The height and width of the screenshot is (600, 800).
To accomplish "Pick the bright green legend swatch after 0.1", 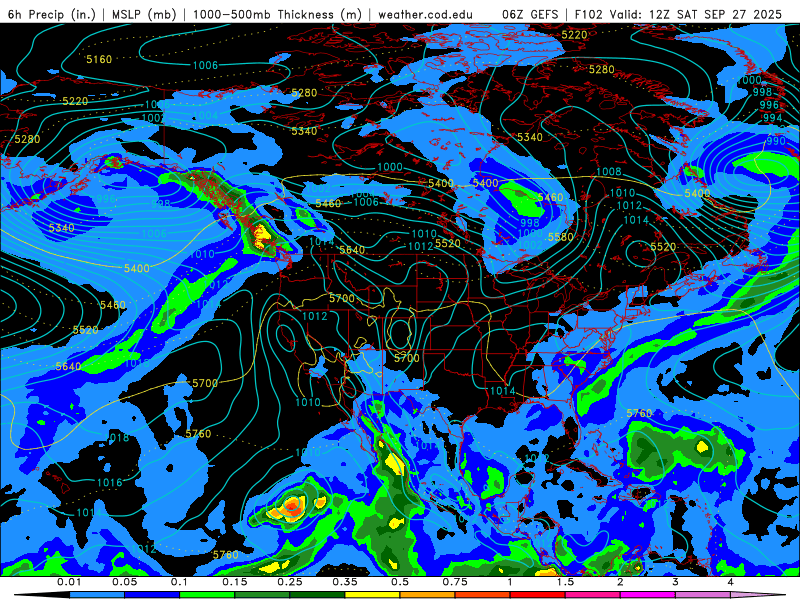I will coord(207,595).
